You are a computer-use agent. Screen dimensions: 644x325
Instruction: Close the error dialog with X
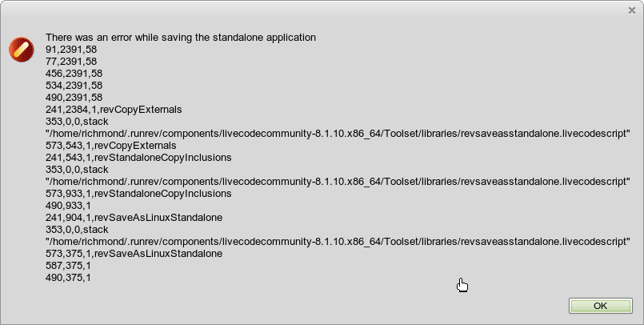pos(633,10)
